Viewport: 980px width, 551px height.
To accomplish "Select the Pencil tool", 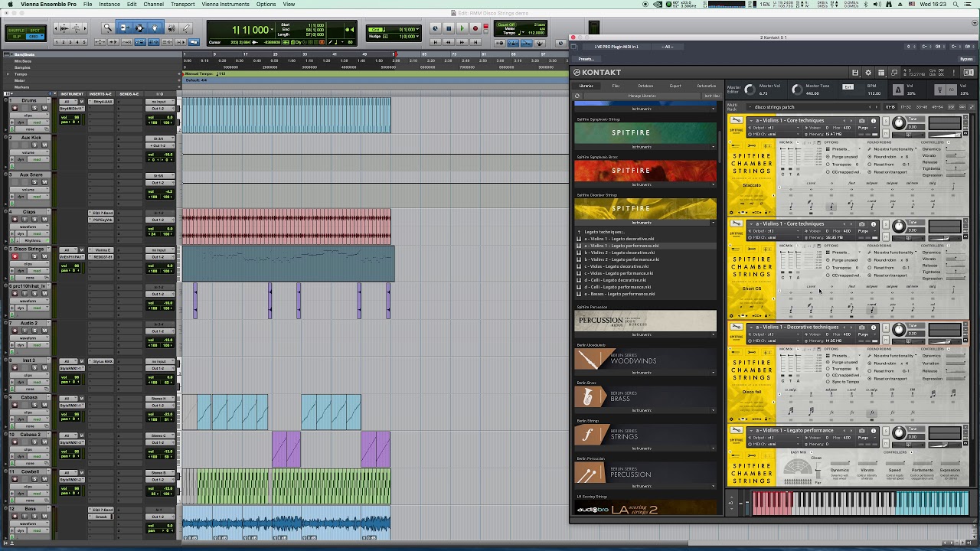I will (186, 28).
